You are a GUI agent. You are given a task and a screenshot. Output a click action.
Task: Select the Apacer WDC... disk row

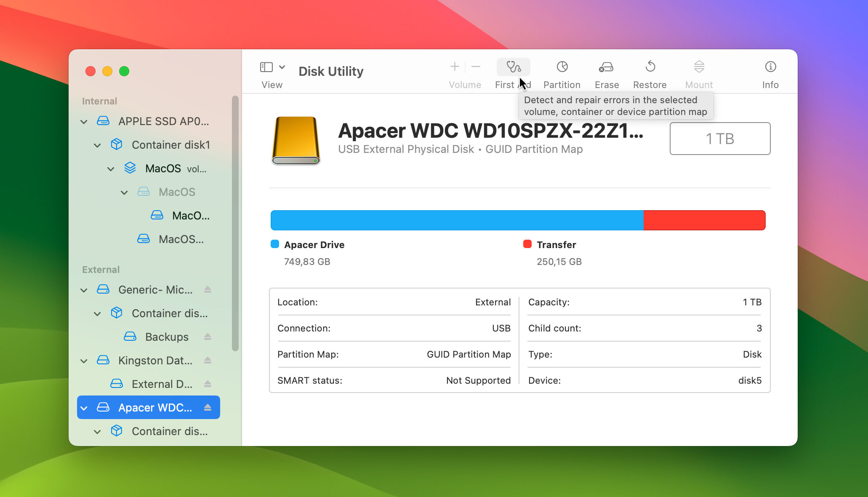149,407
